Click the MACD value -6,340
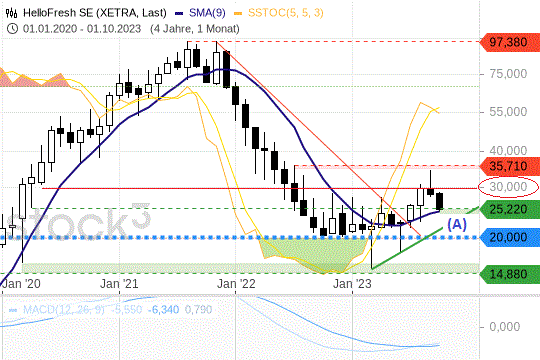This screenshot has width=540, height=360. click(x=163, y=310)
